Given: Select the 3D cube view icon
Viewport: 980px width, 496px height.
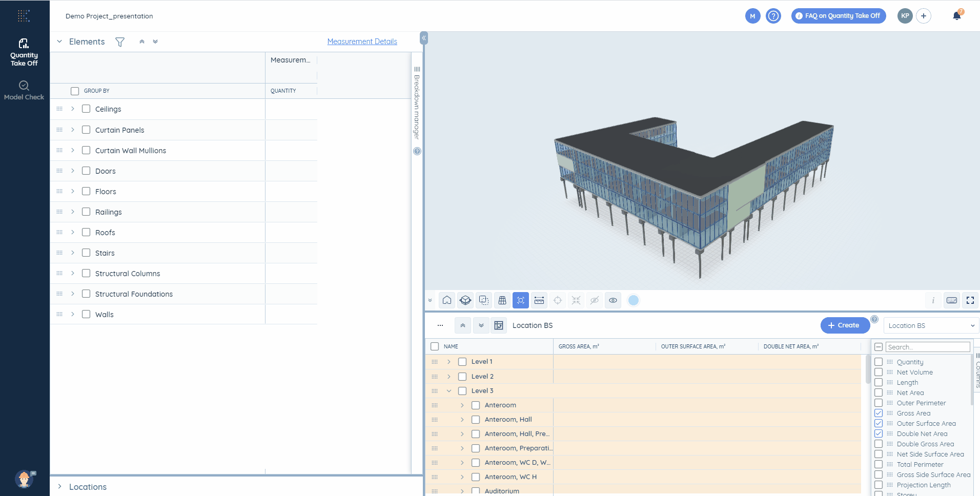Looking at the screenshot, I should pyautogui.click(x=465, y=300).
